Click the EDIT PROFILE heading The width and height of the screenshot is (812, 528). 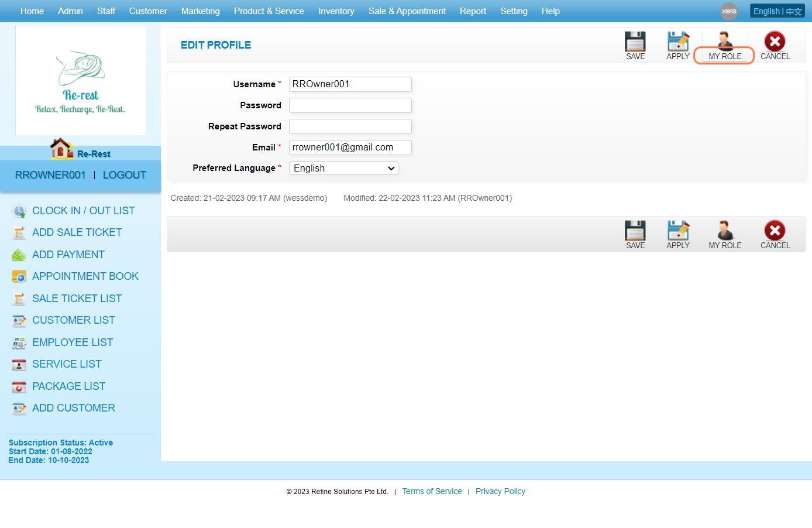click(x=216, y=45)
